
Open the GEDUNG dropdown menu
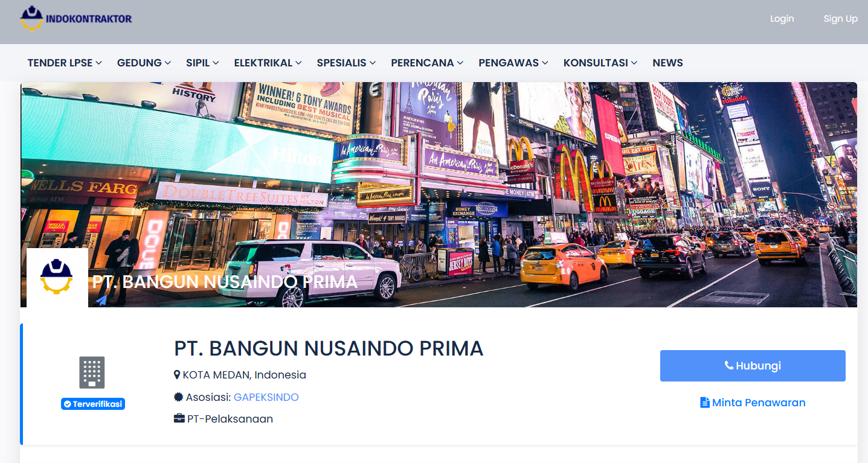144,63
